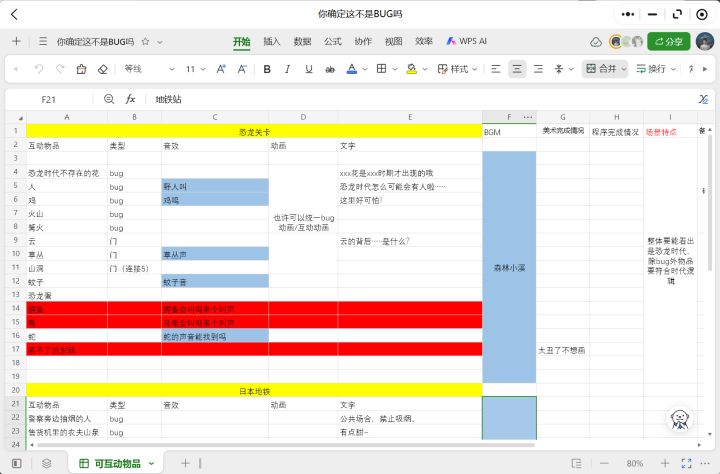Image resolution: width=720 pixels, height=474 pixels.
Task: Apply the font color A swatch
Action: point(352,69)
